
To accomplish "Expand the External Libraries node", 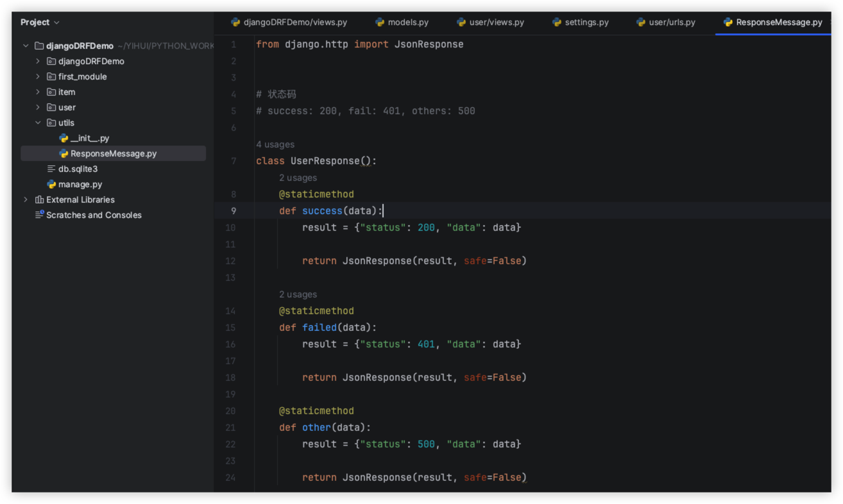I will (26, 200).
